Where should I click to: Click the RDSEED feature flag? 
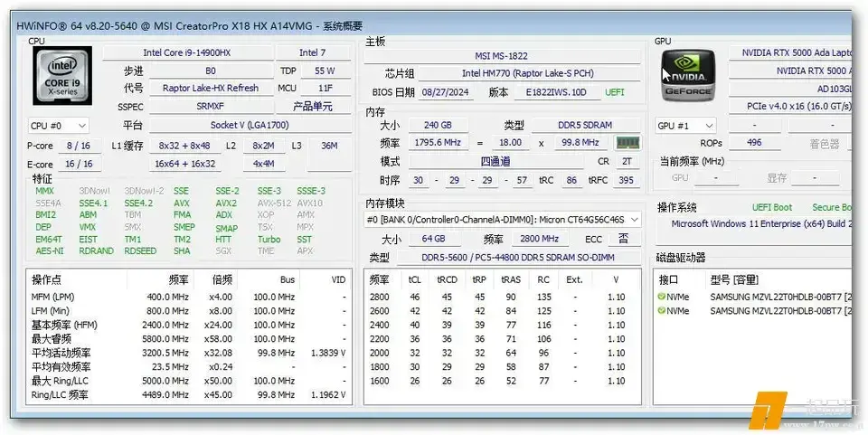tap(140, 251)
